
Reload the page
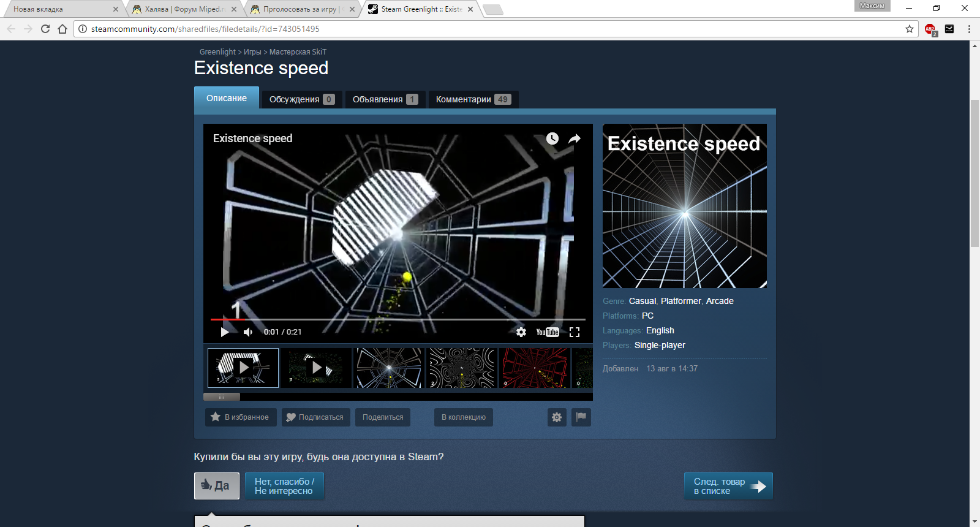[45, 29]
